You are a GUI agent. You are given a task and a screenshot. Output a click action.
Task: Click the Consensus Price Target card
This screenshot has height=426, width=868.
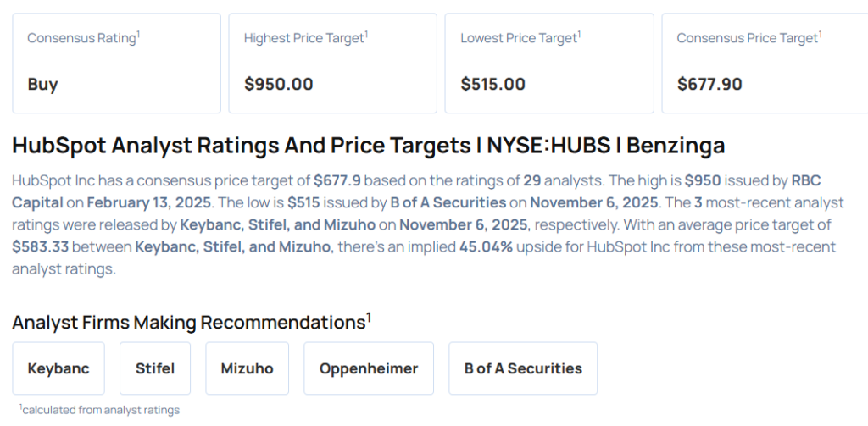[x=765, y=63]
